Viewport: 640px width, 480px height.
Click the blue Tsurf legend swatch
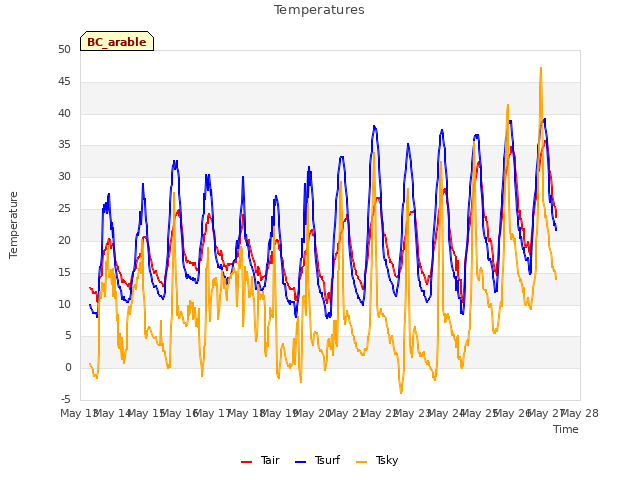(300, 462)
